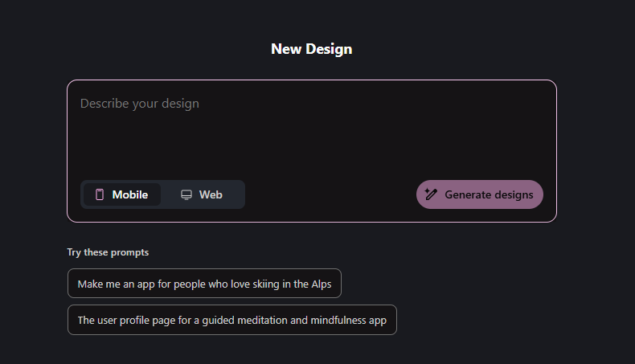635x364 pixels.
Task: Click the word Alps in the first prompt
Action: point(321,284)
